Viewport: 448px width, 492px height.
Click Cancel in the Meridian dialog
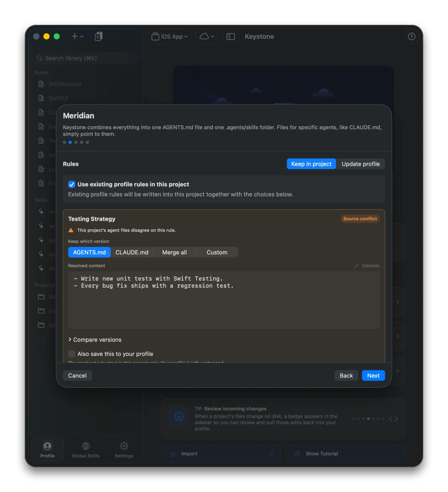click(x=77, y=375)
